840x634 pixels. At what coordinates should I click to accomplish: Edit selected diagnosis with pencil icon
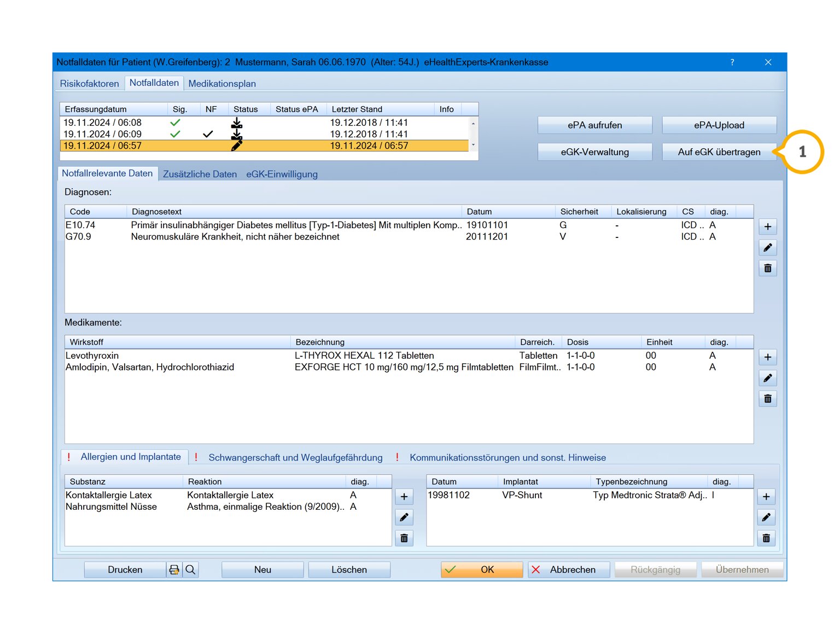(x=768, y=247)
